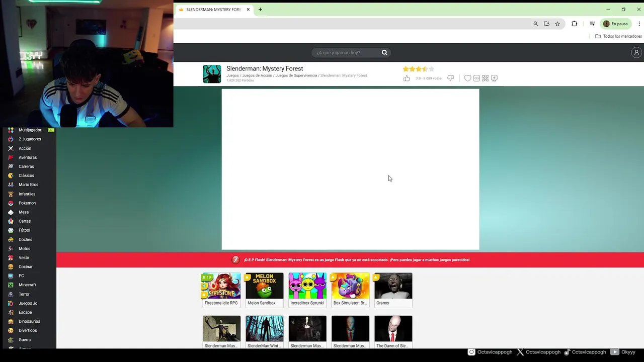Click the 'En pausa' profile button
The image size is (644, 362).
(615, 24)
